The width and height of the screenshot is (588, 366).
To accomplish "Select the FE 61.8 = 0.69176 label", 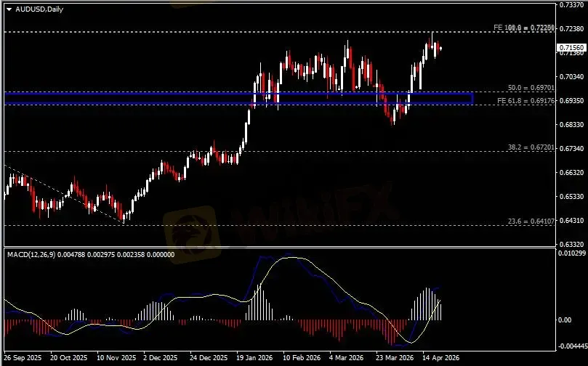I will [525, 100].
